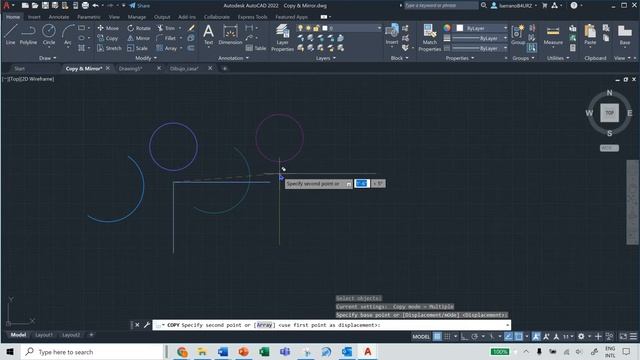Click the Plot printer icon
Viewport: 640px width, 360px height.
tap(85, 5)
